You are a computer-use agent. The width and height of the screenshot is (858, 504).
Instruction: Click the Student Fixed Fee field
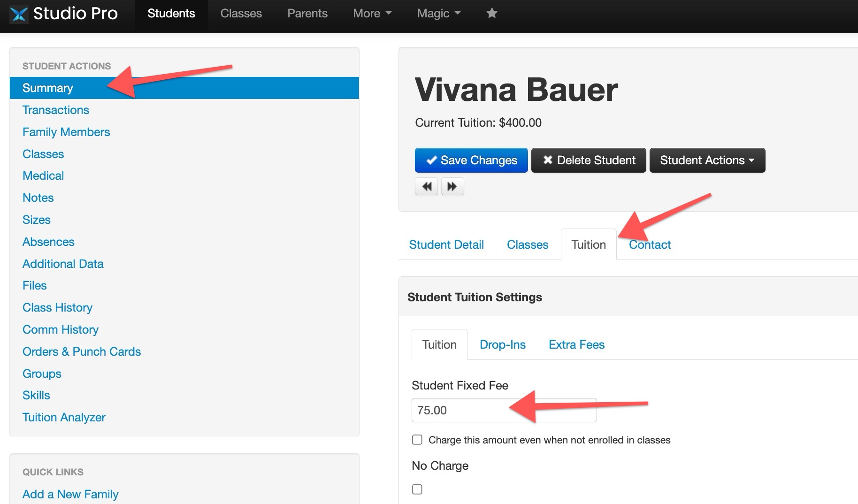point(504,410)
